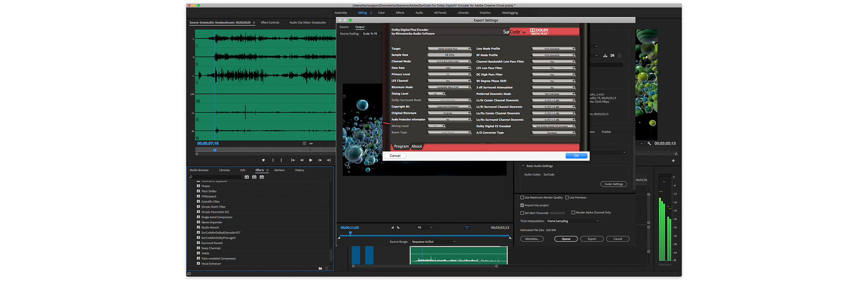Viewport: 868px width, 282px height.
Task: Open the Dialog Level dropdown
Action: (437, 94)
